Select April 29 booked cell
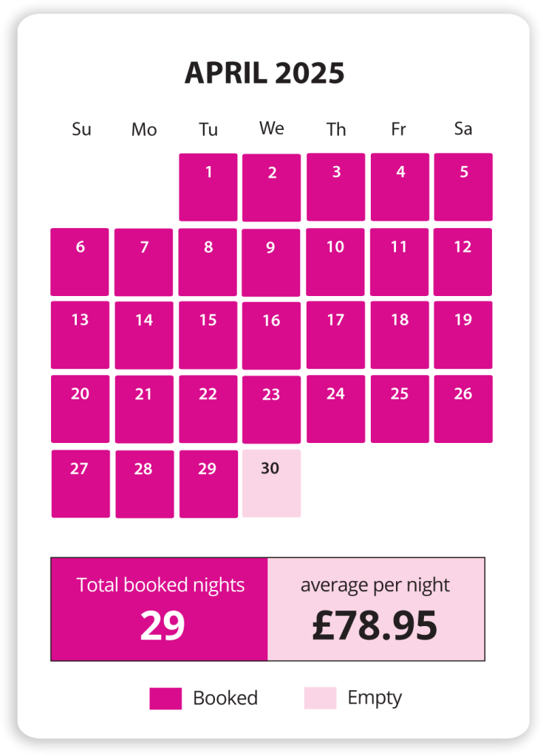Viewport: 543px width, 756px height. 208,484
